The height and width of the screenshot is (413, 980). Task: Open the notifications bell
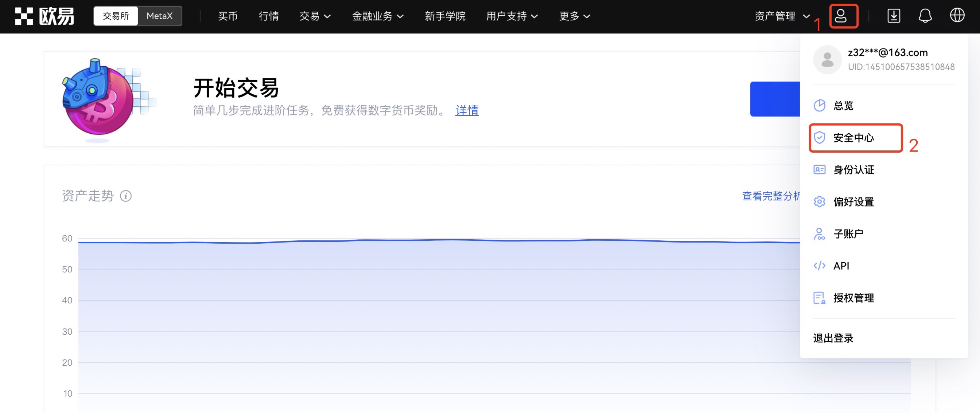click(925, 16)
